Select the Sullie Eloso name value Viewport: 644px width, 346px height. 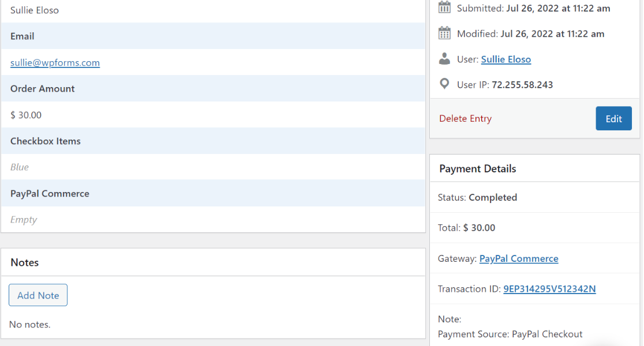tap(35, 10)
